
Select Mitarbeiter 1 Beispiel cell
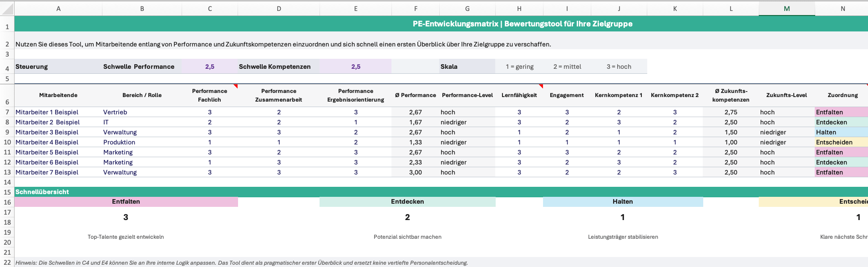[58, 112]
